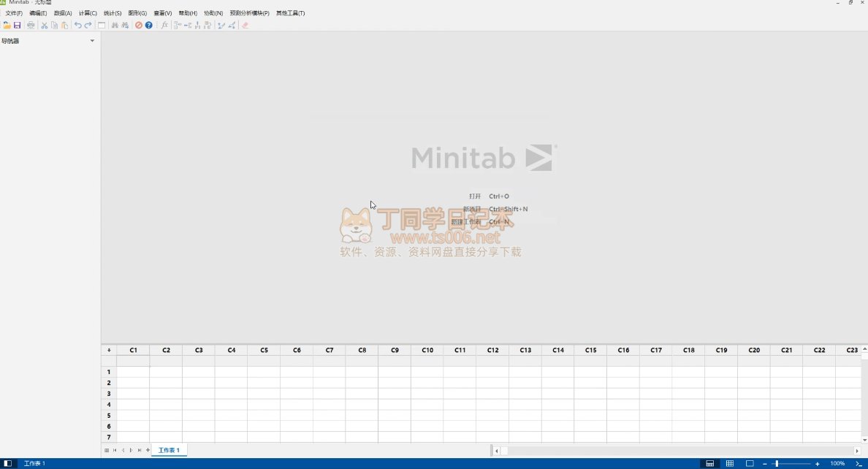Go to last worksheet tab arrow
868x469 pixels.
point(140,450)
